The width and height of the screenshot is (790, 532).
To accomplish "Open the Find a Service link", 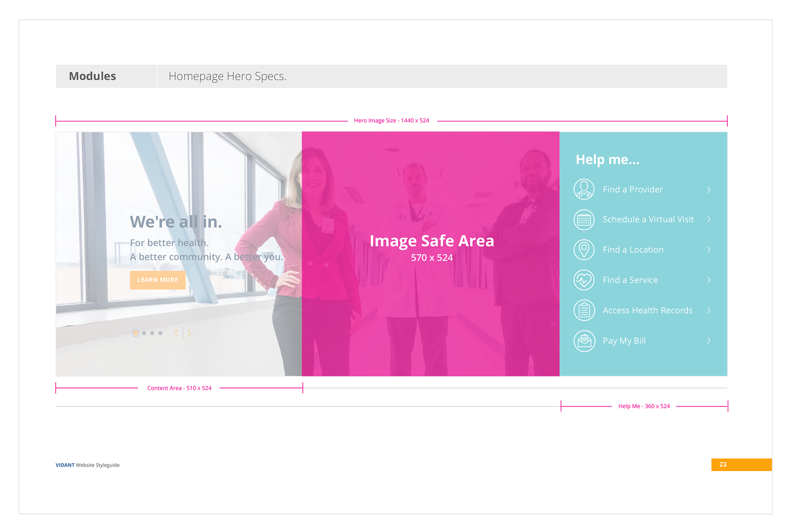I will coord(630,280).
